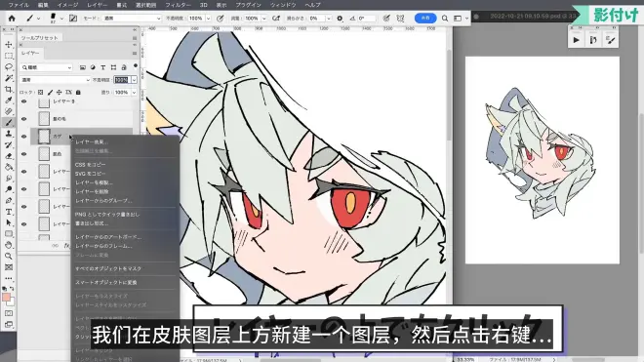
Task: Select the Path Selection arrow tool
Action: 8,222
